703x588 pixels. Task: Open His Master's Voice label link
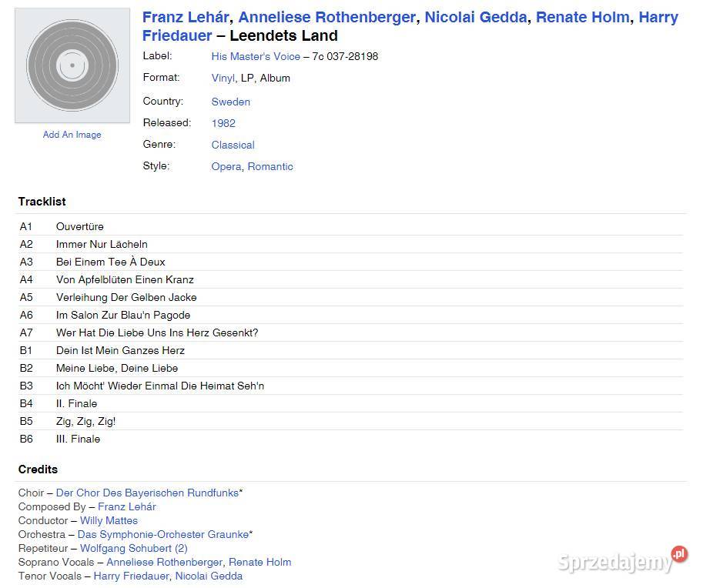[x=256, y=56]
